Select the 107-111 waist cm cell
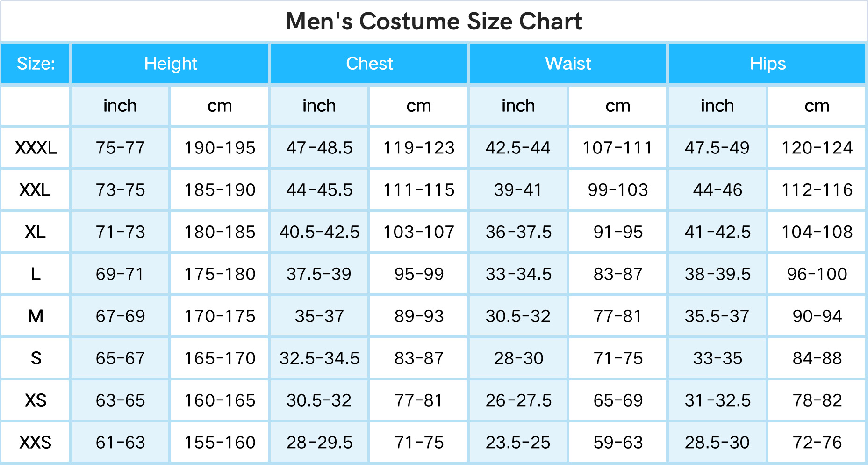The image size is (868, 465). [x=618, y=148]
